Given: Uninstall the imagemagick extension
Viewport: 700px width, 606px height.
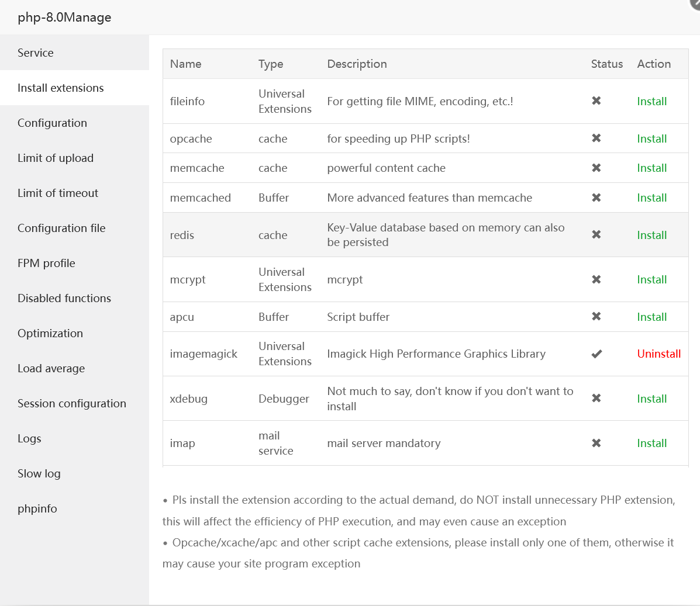Looking at the screenshot, I should point(658,354).
